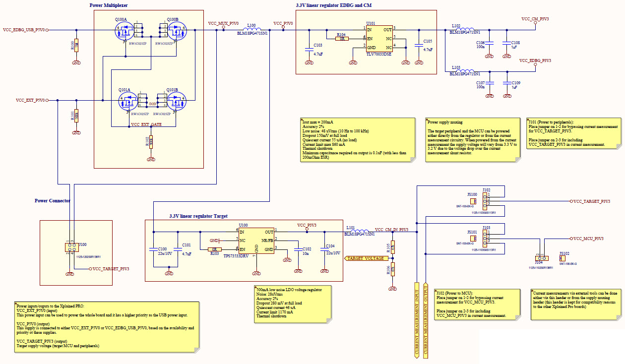Click jumper JS101 beside header J103

click(x=473, y=238)
